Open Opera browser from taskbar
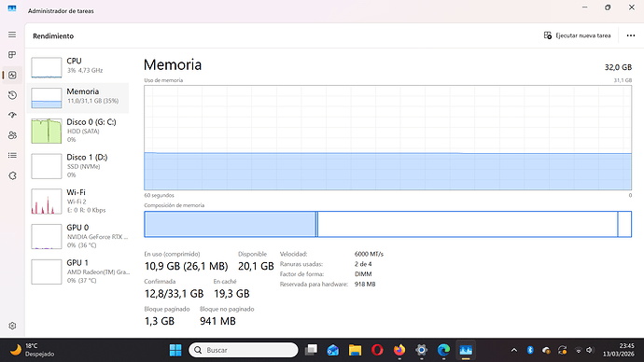644x362 pixels. point(377,350)
